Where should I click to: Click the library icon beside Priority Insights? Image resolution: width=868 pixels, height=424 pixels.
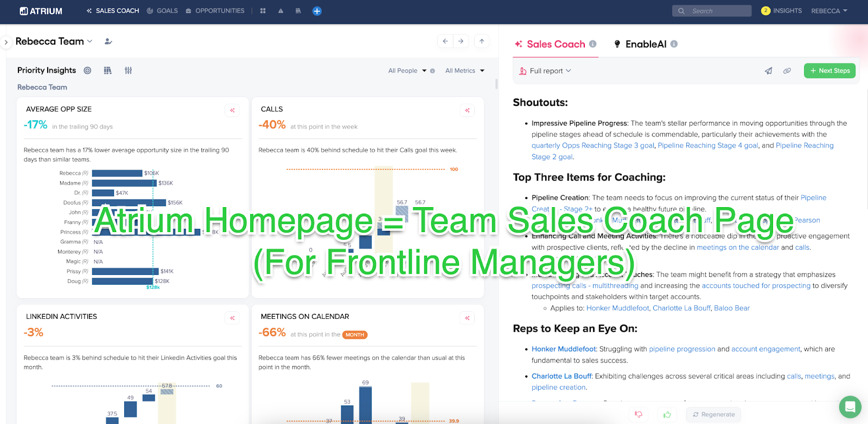107,70
